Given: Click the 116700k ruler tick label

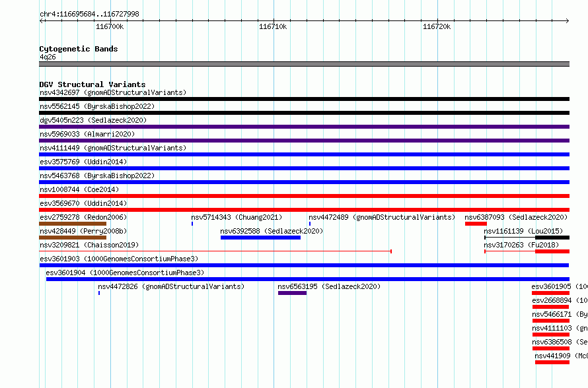Looking at the screenshot, I should click(x=110, y=26).
